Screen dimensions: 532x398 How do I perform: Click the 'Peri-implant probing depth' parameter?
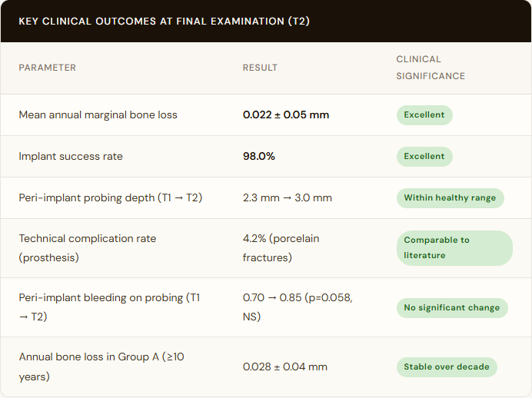(111, 198)
